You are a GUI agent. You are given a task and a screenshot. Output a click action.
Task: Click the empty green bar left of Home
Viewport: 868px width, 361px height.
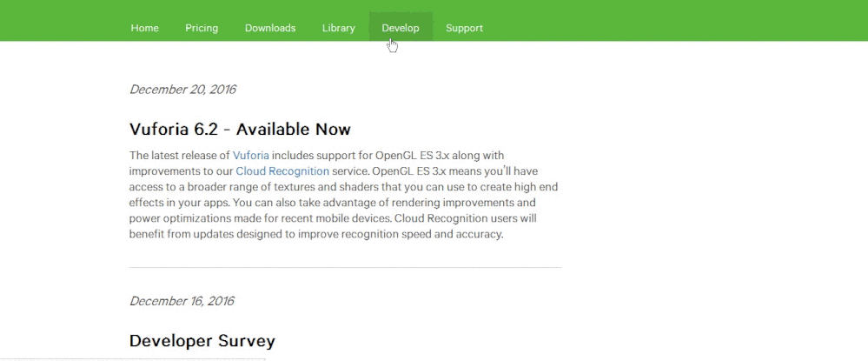(61, 21)
